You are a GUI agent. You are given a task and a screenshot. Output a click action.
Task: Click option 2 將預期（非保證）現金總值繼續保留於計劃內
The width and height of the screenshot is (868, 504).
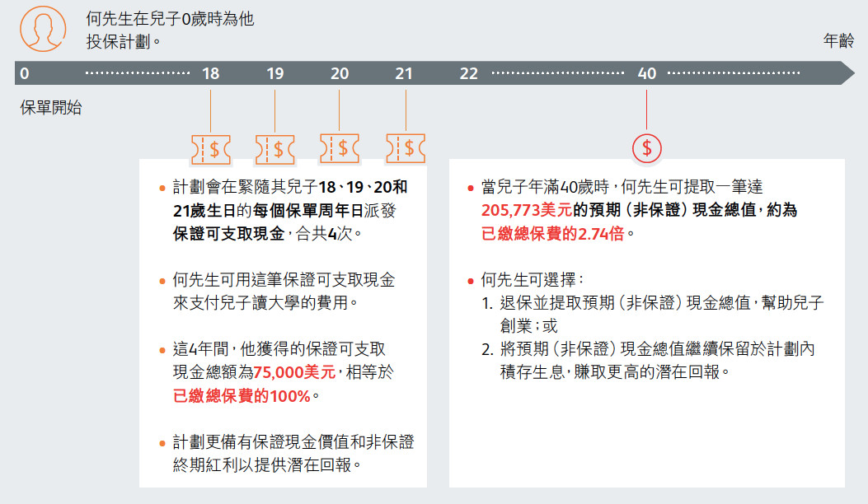pos(648,348)
